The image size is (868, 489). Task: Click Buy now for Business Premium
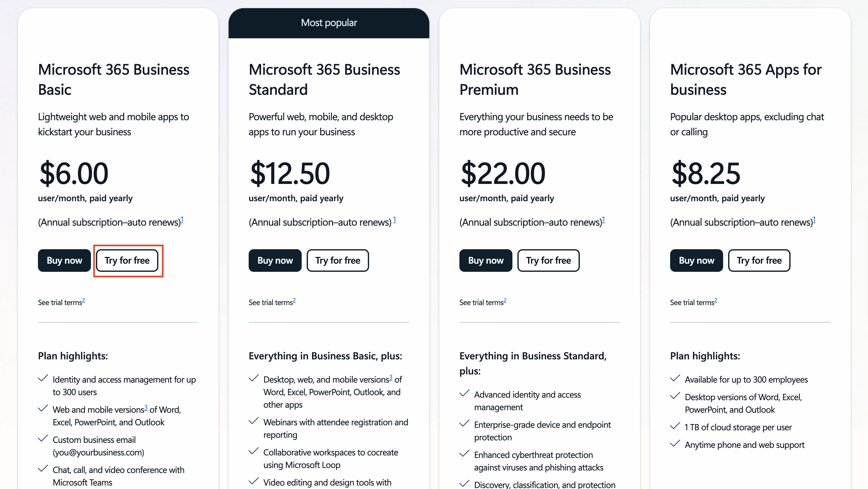click(x=485, y=260)
